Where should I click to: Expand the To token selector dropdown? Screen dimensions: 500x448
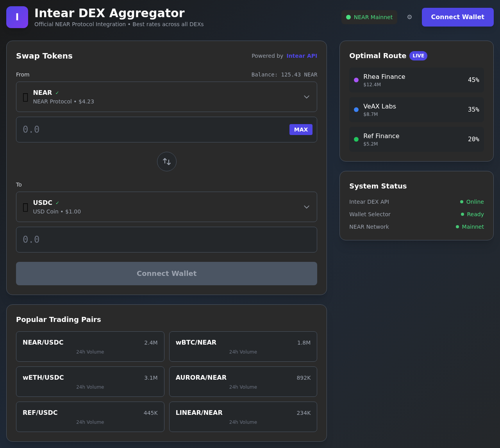(306, 206)
